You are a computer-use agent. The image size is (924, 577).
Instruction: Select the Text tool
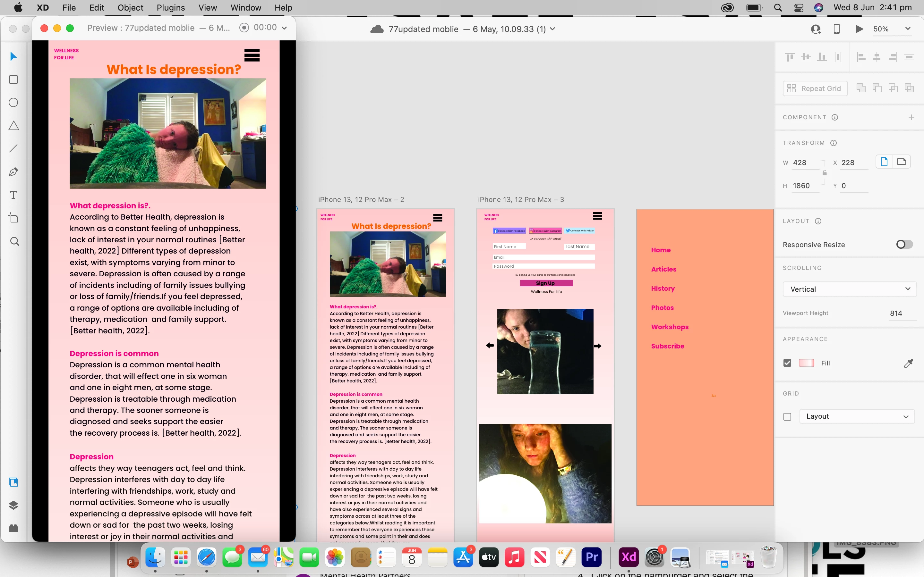pos(13,195)
